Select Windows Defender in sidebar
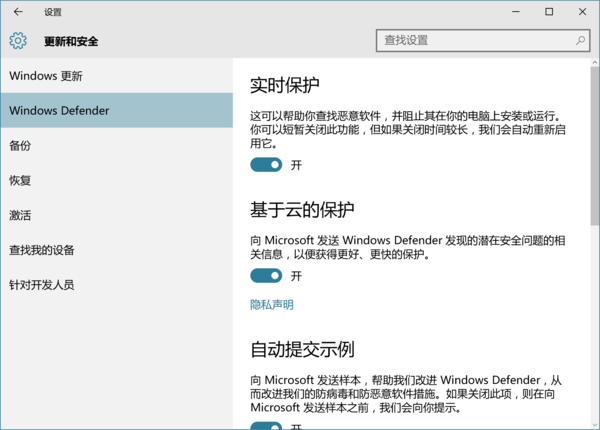The width and height of the screenshot is (600, 430). [117, 111]
